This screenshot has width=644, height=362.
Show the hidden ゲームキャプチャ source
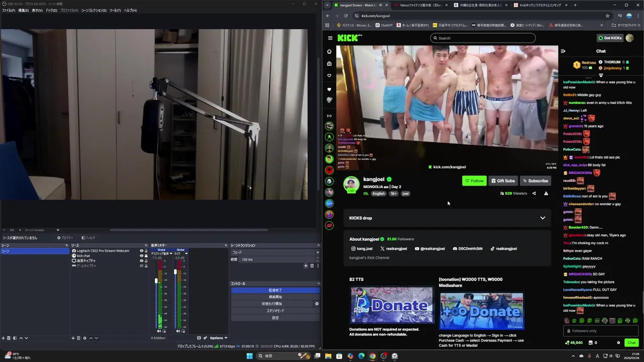pos(141,265)
